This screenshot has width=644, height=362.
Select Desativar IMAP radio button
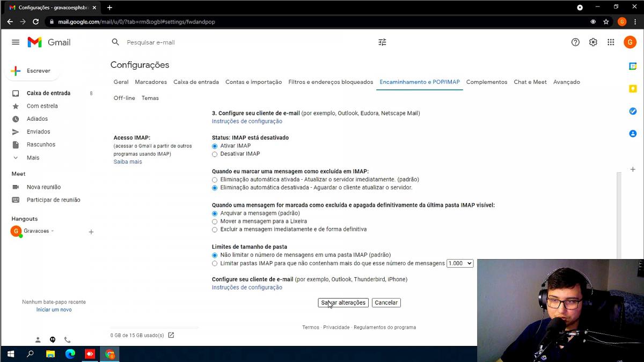[215, 154]
